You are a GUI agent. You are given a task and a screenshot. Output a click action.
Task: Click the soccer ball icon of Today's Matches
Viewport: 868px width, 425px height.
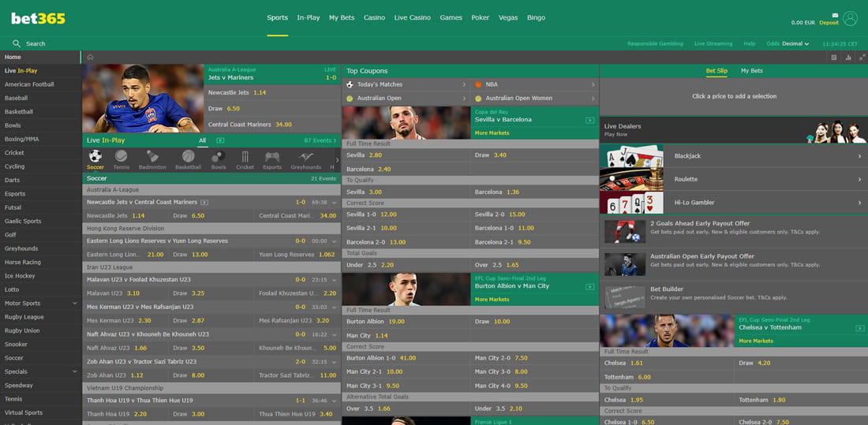pos(350,84)
